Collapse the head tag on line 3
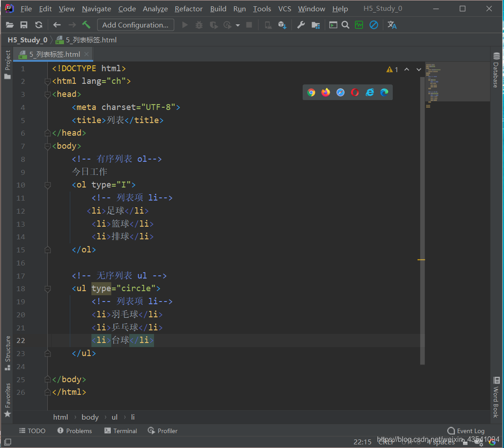Screen dimensions: 504x448 48,94
